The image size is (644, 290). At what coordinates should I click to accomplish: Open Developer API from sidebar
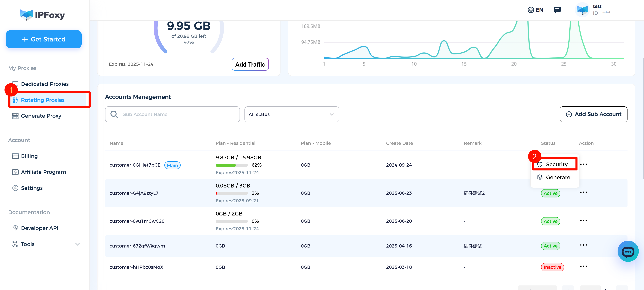[40, 228]
